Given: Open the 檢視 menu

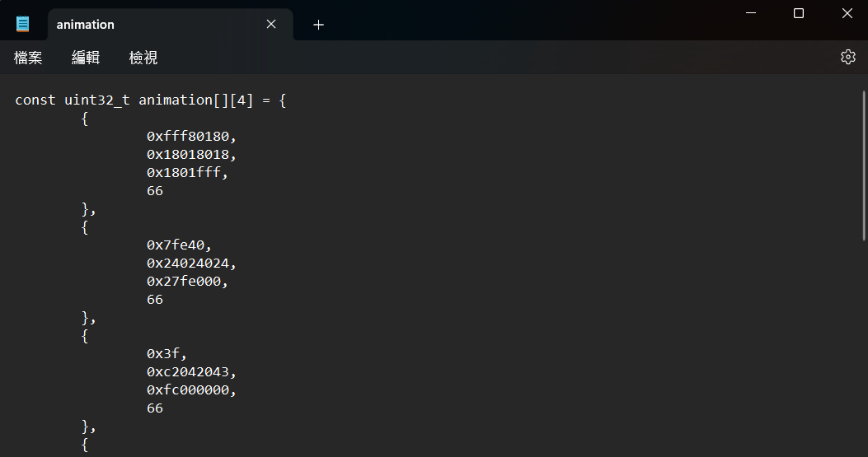Looking at the screenshot, I should coord(143,58).
